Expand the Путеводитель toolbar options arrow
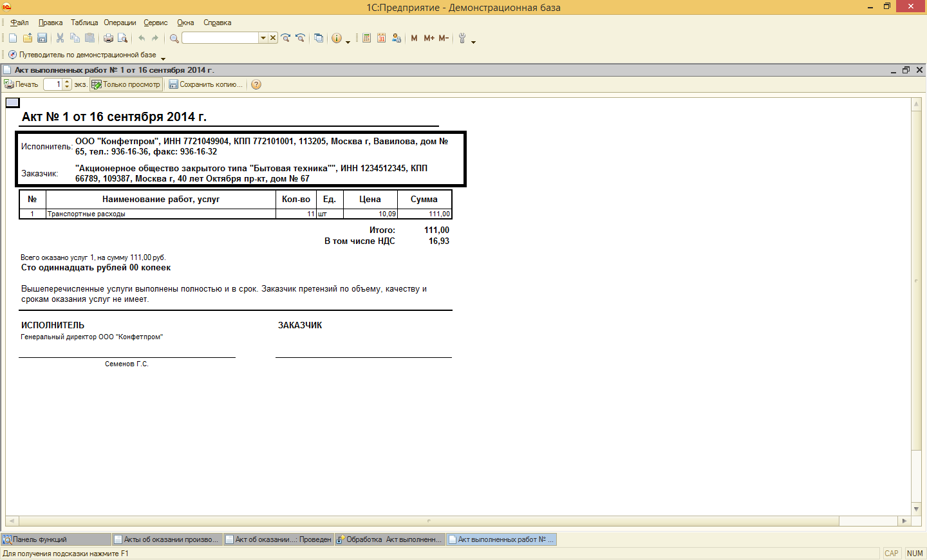Screen dimensions: 927x560 tap(163, 59)
